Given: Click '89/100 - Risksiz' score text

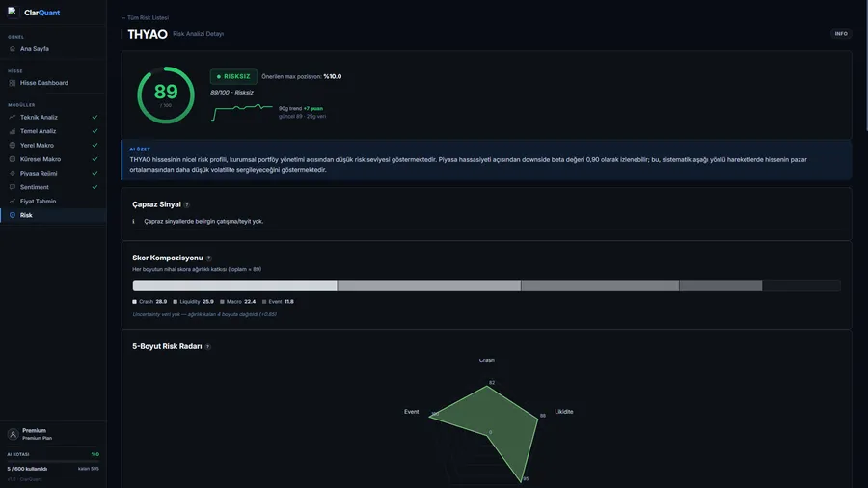Looking at the screenshot, I should tap(231, 93).
